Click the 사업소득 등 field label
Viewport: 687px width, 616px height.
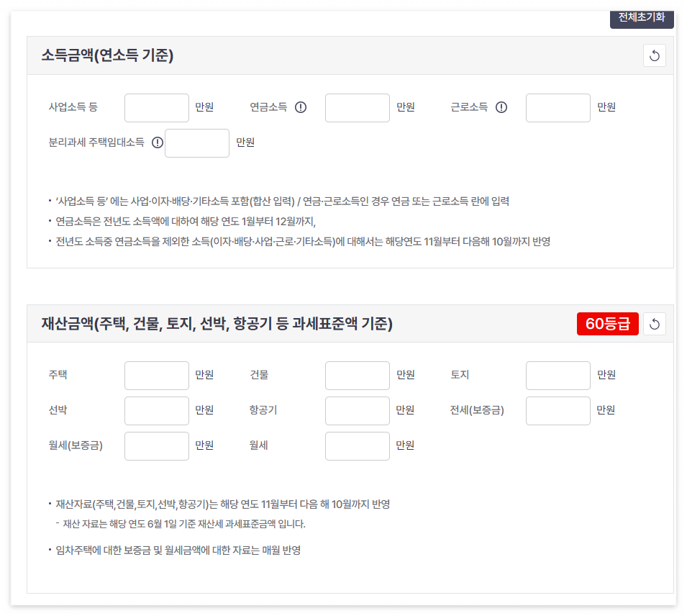tap(73, 107)
